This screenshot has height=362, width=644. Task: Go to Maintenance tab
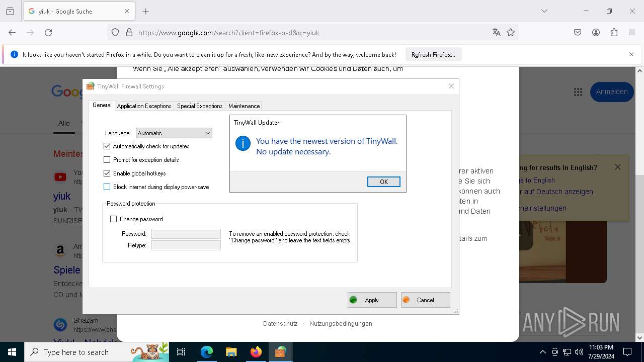pyautogui.click(x=244, y=106)
